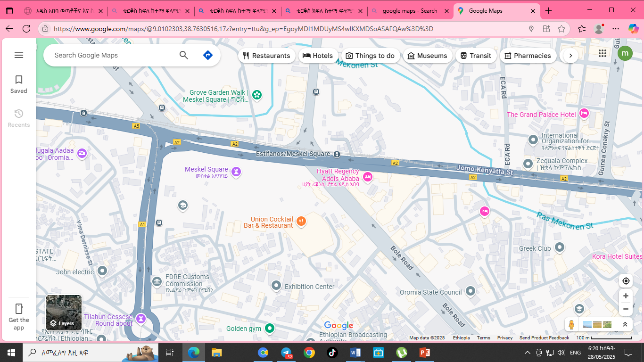The height and width of the screenshot is (362, 644).
Task: Click the Oromia State Council marker
Action: click(x=470, y=291)
